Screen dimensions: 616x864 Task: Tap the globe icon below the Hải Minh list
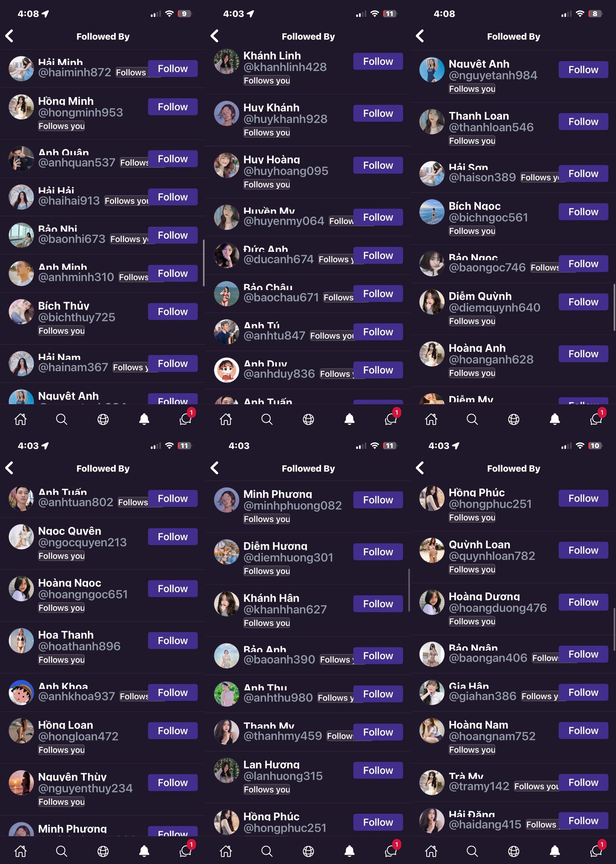pyautogui.click(x=103, y=419)
